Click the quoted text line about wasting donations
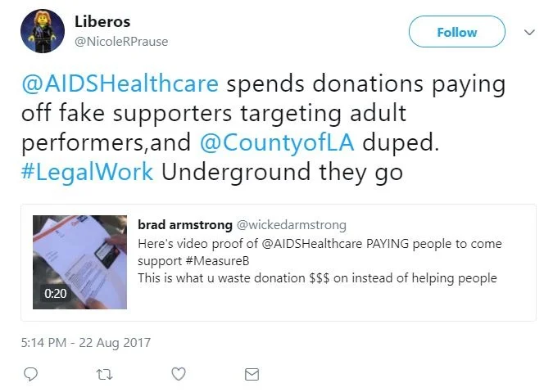Screen dimensions: 544x392 (317, 278)
